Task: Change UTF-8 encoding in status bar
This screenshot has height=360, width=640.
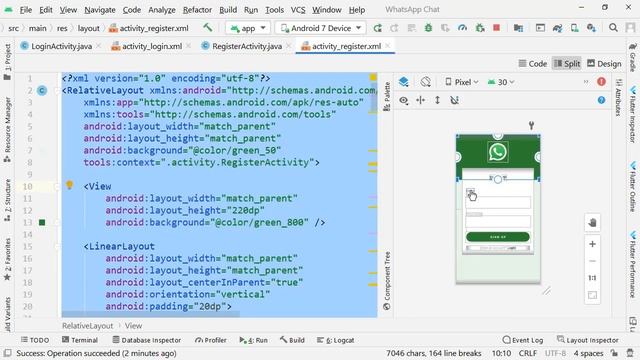Action: click(x=555, y=353)
